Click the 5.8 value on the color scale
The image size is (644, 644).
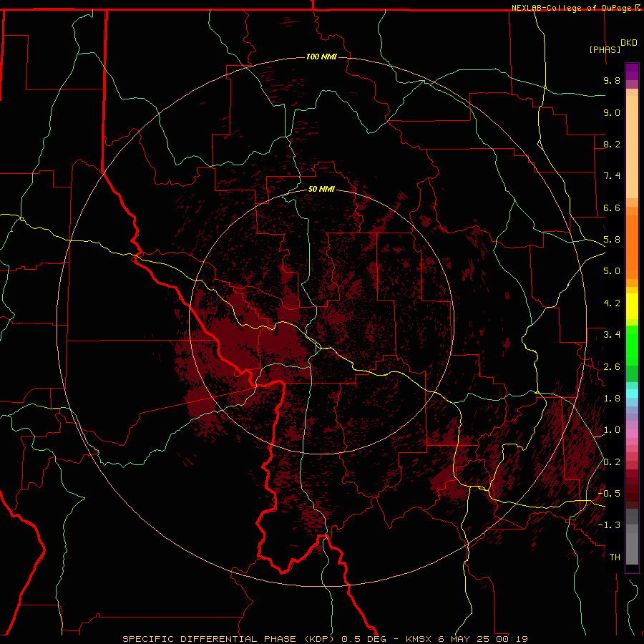tap(612, 240)
